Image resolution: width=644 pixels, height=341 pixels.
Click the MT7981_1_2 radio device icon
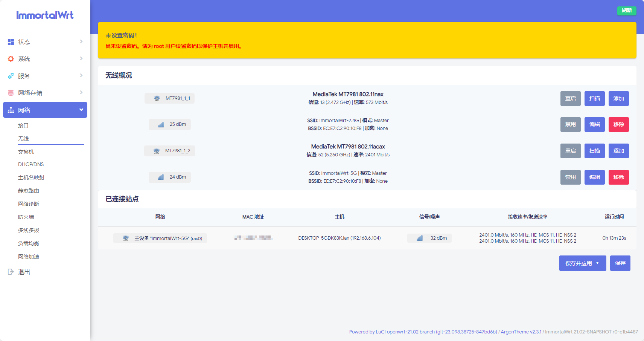pyautogui.click(x=157, y=151)
